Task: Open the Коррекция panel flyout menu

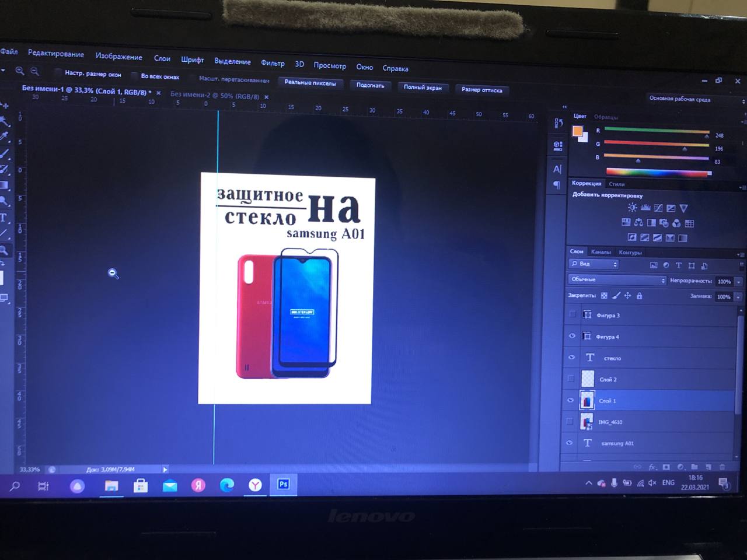Action: [x=742, y=187]
